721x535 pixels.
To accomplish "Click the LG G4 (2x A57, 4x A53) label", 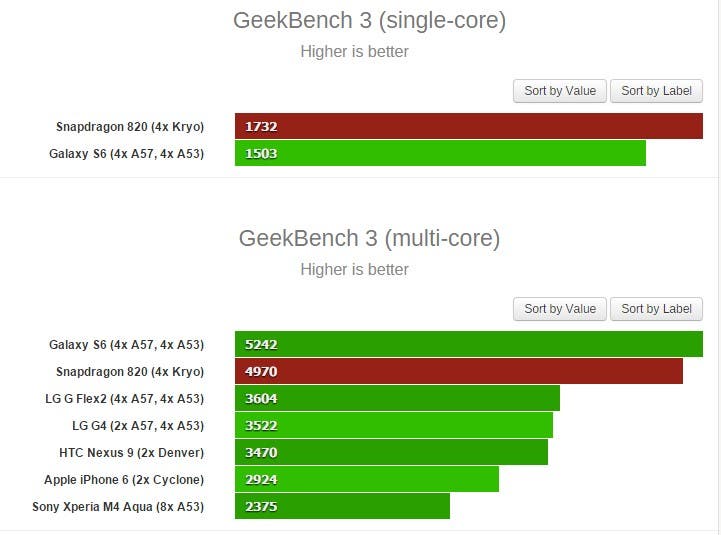I will (138, 426).
